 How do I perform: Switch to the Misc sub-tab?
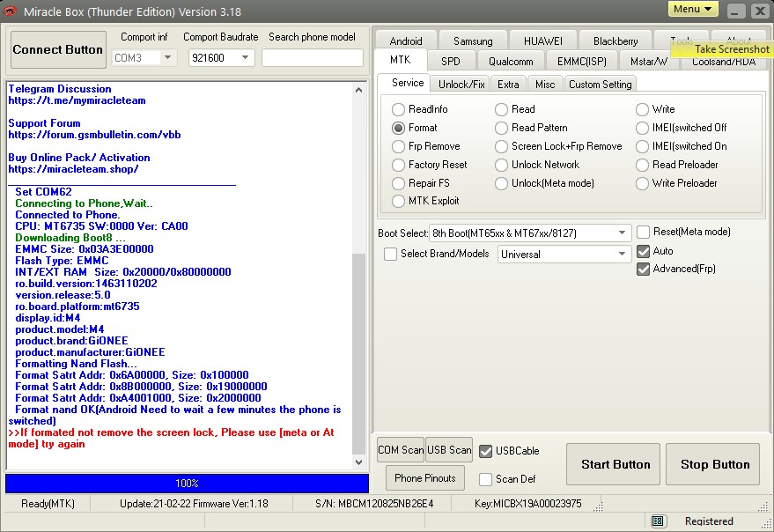545,85
